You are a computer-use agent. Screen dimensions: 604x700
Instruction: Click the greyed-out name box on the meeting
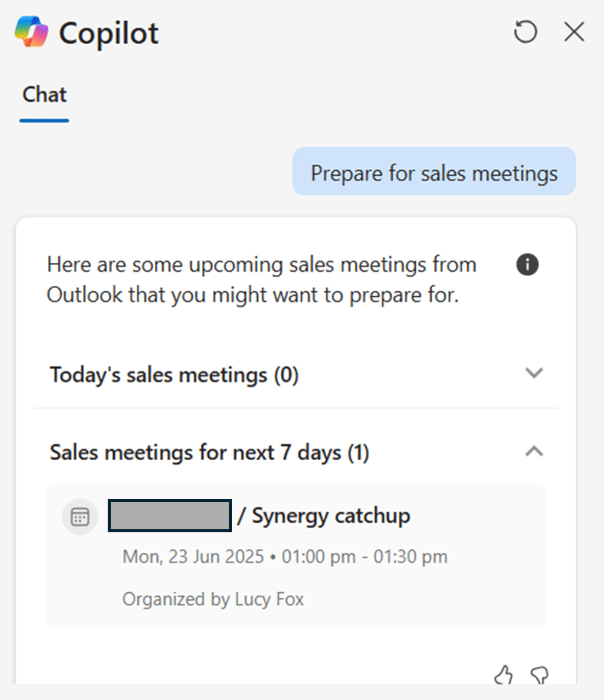coord(169,516)
